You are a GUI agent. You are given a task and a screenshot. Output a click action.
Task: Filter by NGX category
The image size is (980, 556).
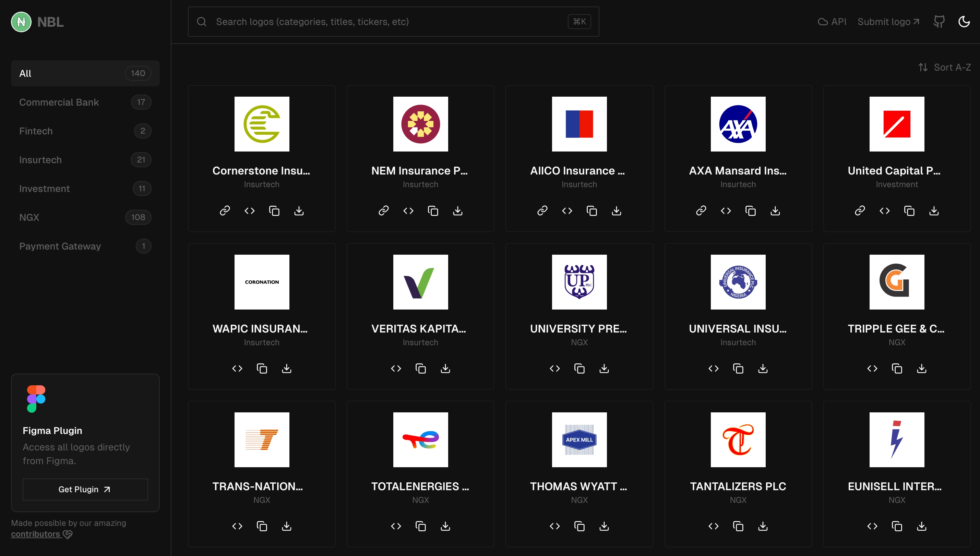pyautogui.click(x=85, y=217)
